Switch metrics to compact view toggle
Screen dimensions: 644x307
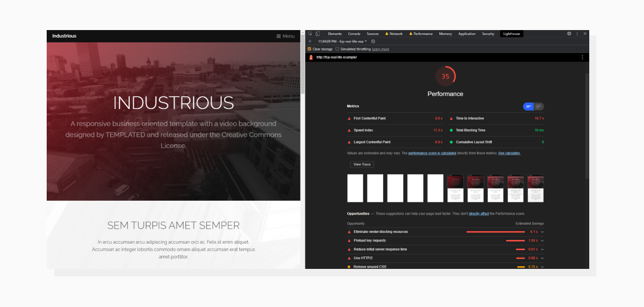tap(529, 106)
